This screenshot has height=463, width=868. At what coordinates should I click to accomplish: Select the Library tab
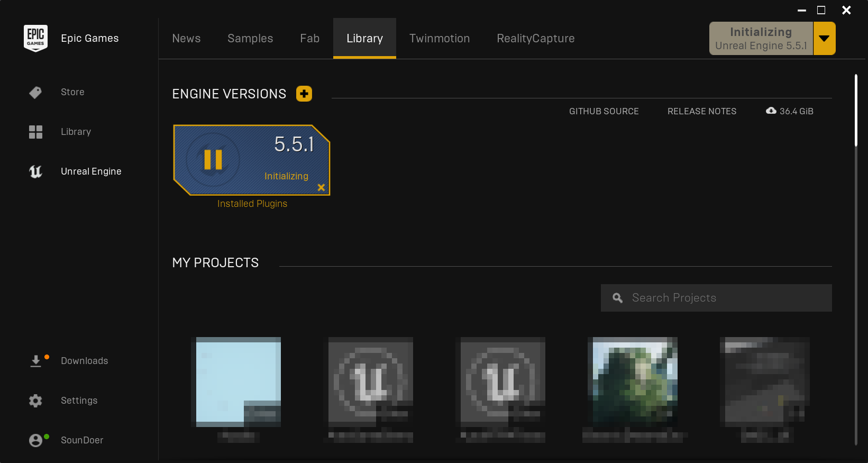tap(364, 39)
